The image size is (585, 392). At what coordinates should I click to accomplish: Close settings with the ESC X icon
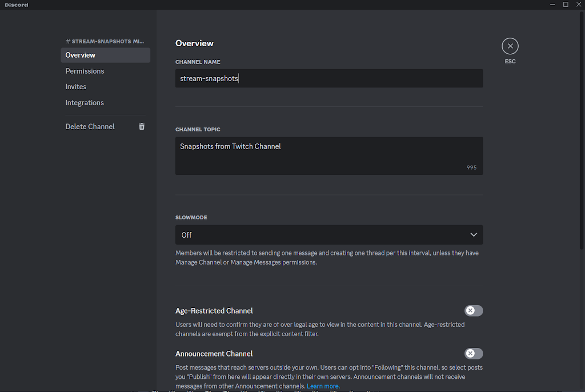(x=510, y=46)
